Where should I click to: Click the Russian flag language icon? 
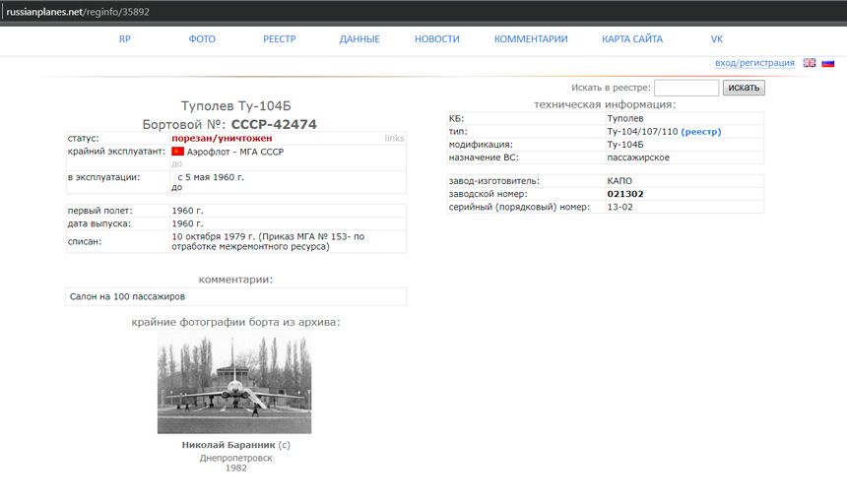click(x=828, y=63)
